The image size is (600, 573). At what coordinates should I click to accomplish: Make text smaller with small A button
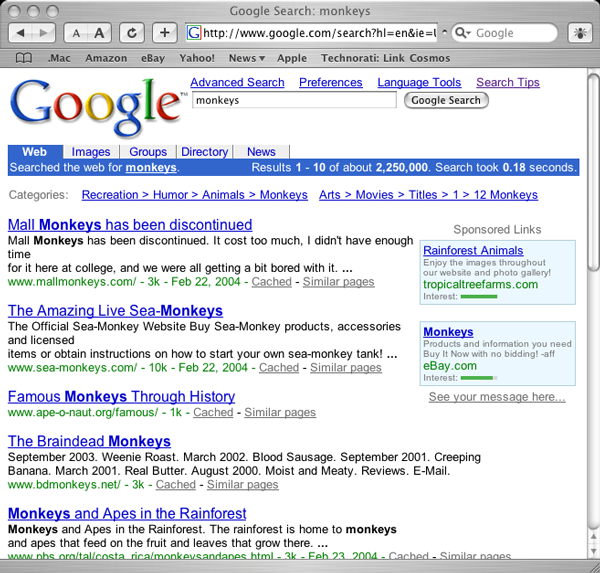76,33
